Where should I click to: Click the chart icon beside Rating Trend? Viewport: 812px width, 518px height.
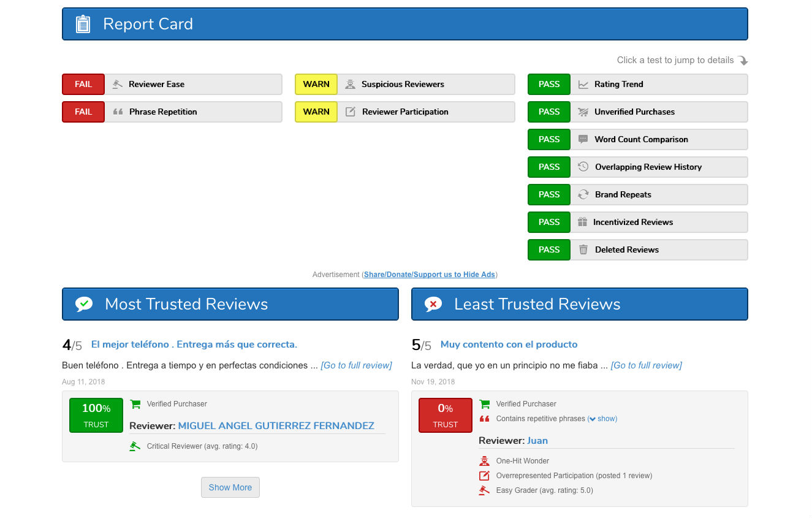tap(583, 85)
